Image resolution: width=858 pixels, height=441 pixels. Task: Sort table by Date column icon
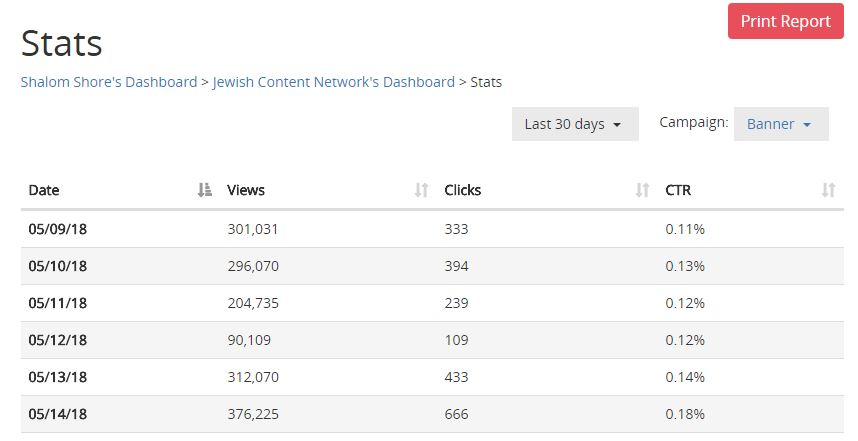[205, 190]
